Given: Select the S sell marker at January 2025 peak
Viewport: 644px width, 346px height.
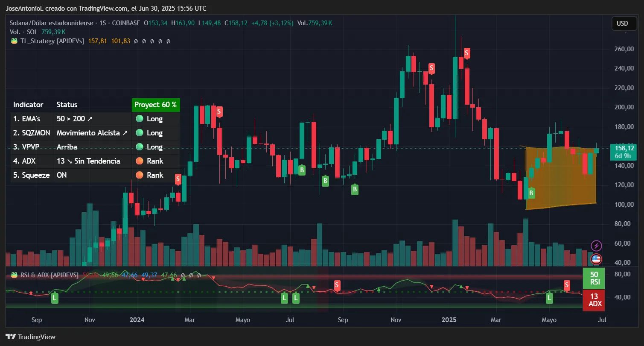Looking at the screenshot, I should [467, 53].
